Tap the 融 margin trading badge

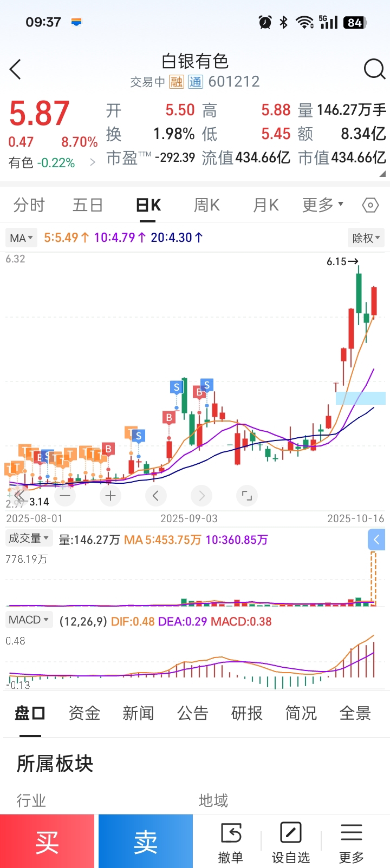177,82
